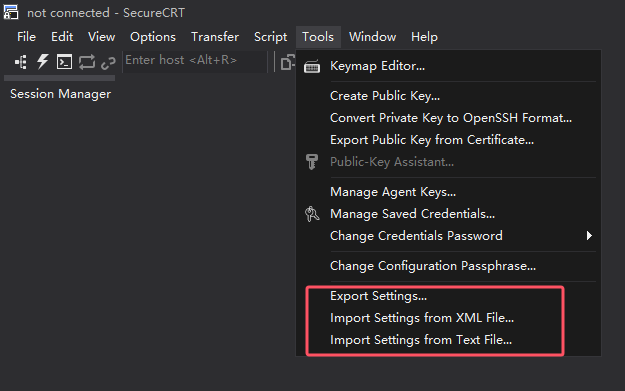This screenshot has height=391, width=625.
Task: Open the Script menu
Action: 270,37
